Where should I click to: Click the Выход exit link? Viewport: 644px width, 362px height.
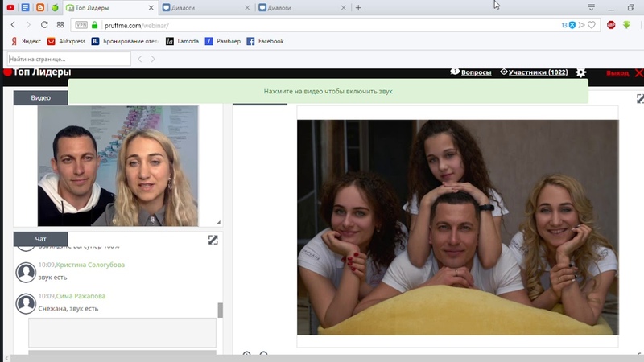pos(617,73)
